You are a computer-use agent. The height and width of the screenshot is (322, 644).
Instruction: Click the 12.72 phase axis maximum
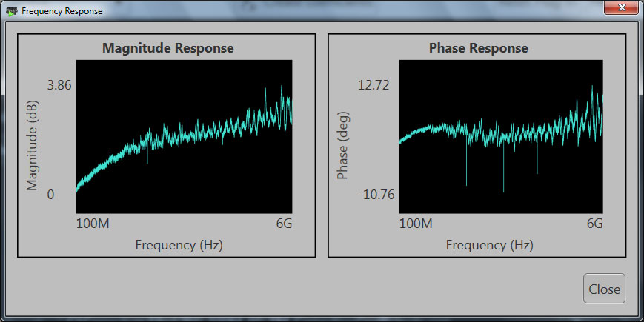(374, 85)
